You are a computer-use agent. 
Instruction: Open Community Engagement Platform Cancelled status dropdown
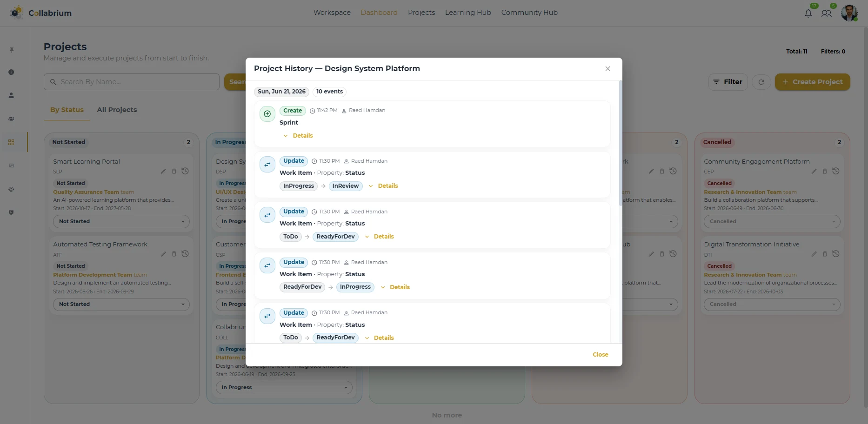(x=772, y=222)
